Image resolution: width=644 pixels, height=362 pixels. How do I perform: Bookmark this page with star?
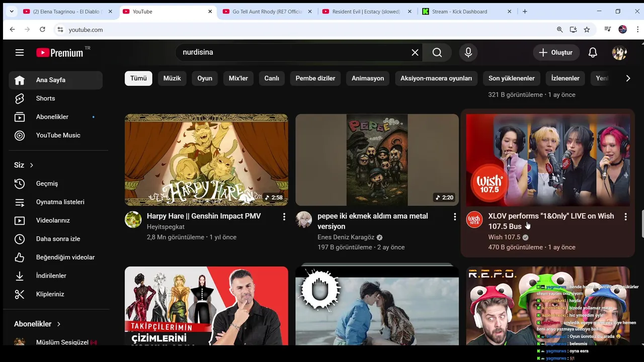pos(587,30)
